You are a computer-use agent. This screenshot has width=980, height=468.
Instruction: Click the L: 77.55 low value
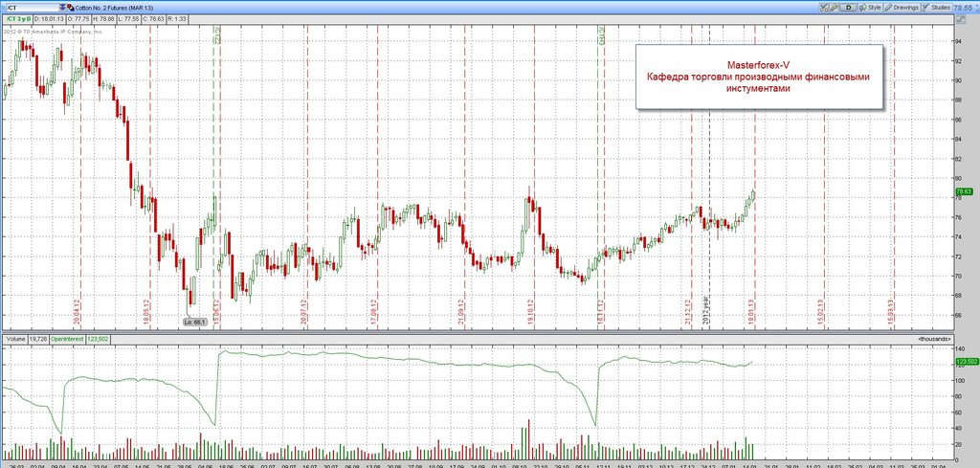[x=129, y=19]
